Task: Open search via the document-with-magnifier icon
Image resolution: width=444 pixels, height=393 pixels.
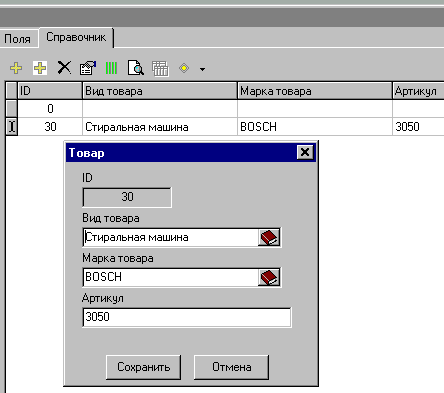Action: point(135,68)
